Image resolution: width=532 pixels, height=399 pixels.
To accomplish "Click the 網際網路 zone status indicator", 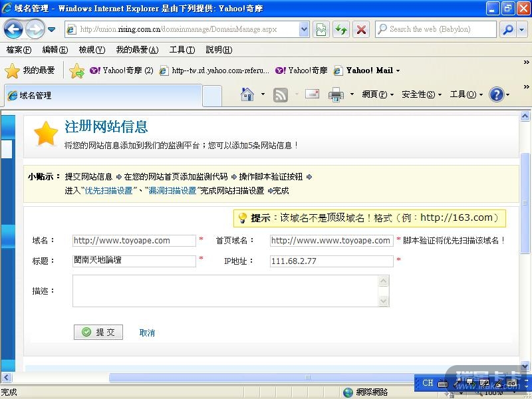I will point(365,392).
